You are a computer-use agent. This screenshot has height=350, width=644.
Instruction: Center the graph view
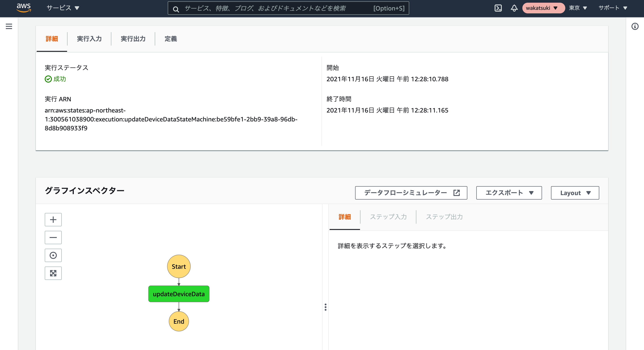click(x=53, y=255)
